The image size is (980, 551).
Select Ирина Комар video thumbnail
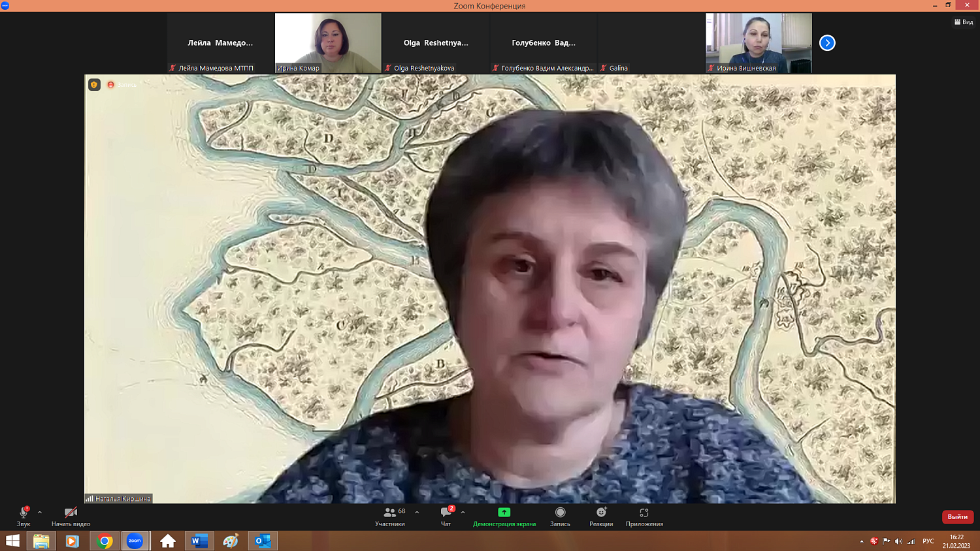click(x=328, y=43)
